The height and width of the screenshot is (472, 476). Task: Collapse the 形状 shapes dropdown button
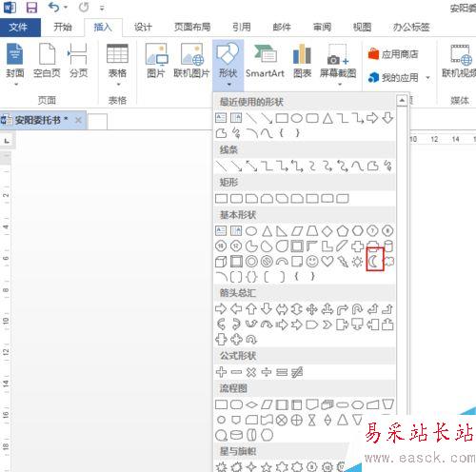pyautogui.click(x=228, y=65)
